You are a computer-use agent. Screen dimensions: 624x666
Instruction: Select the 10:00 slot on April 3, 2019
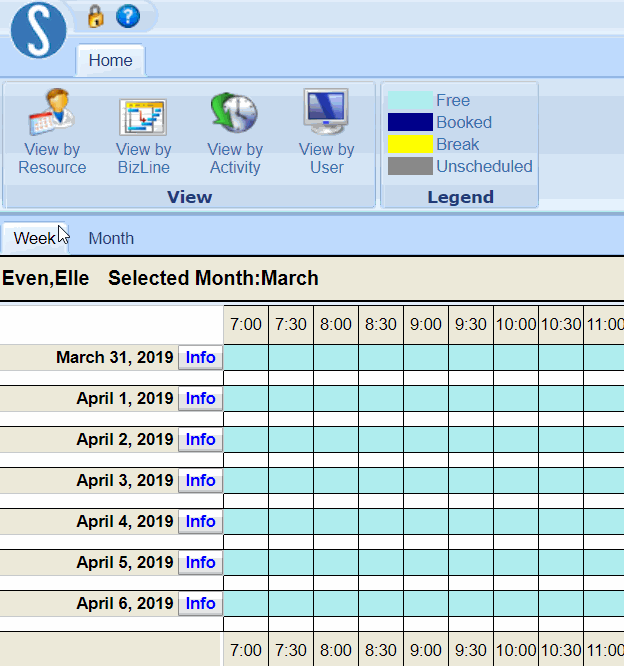pos(516,480)
